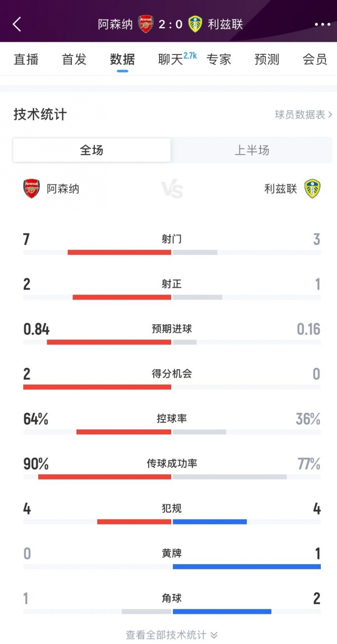Switch to 上半场 first-half stats
Screen dimensions: 337x644
tap(252, 150)
